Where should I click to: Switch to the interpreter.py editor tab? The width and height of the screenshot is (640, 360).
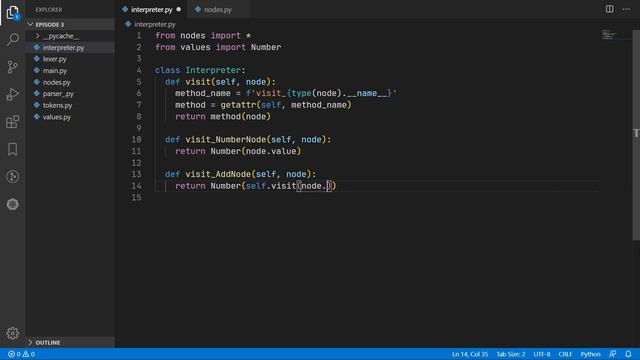coord(151,9)
